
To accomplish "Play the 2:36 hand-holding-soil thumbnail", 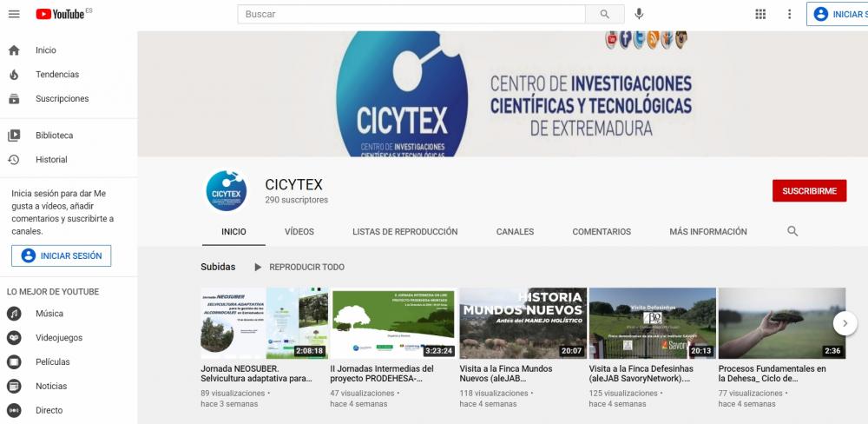I will click(x=782, y=323).
